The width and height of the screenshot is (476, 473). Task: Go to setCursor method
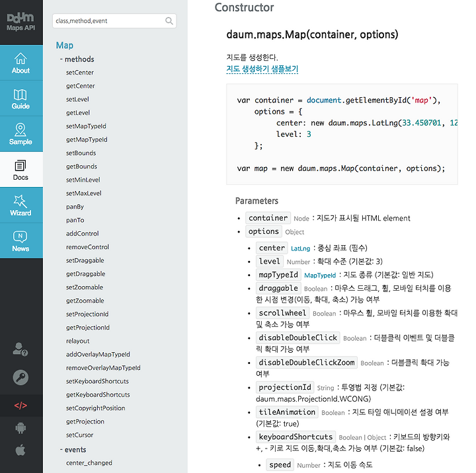click(x=79, y=435)
